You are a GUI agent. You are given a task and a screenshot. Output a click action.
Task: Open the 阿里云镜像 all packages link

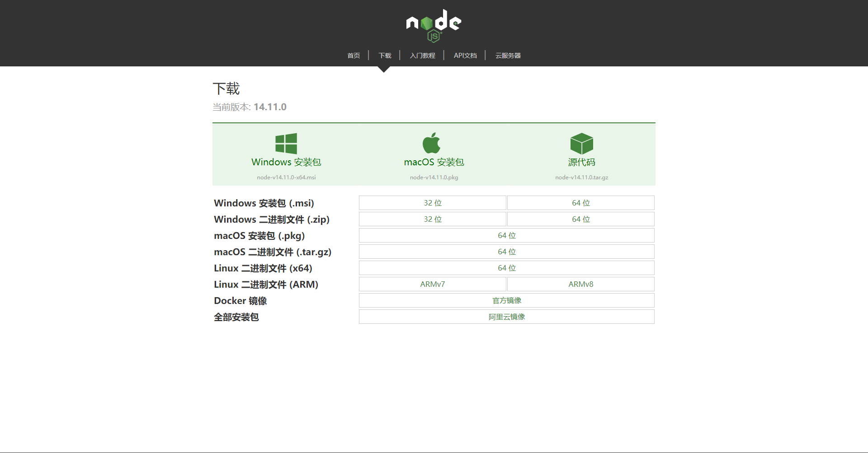(x=507, y=317)
